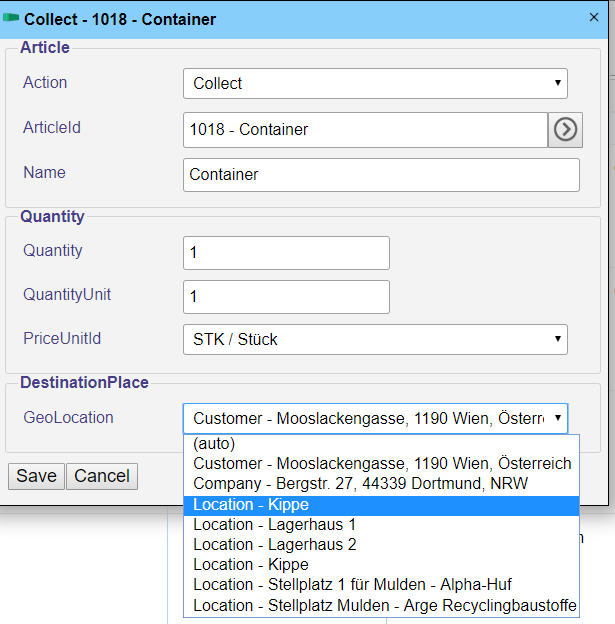615x624 pixels.
Task: Select the unhighlighted Location - Kippe entry
Action: tap(381, 565)
